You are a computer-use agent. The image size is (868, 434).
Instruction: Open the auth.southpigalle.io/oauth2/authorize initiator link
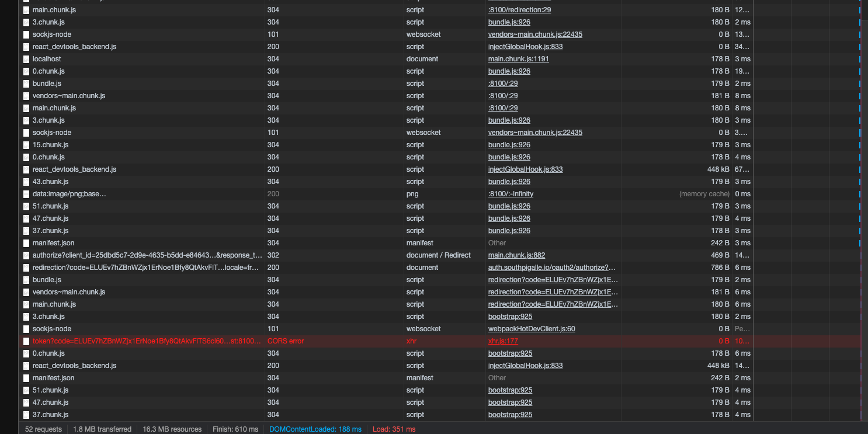click(x=553, y=268)
